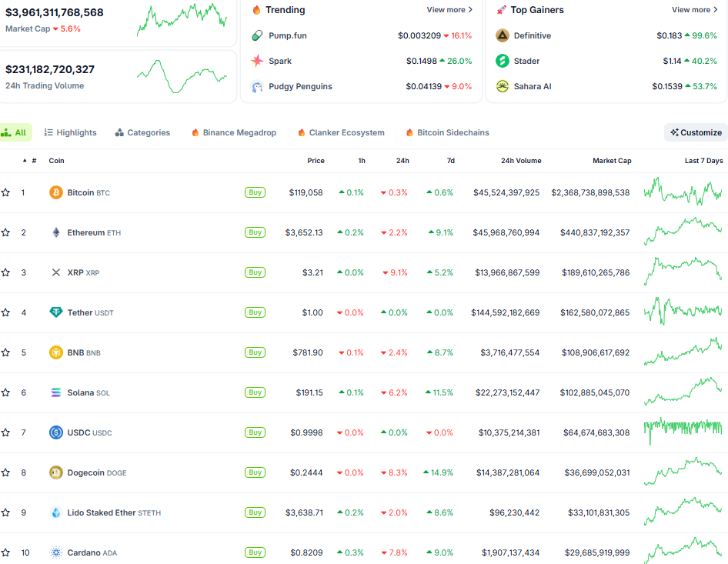The width and height of the screenshot is (728, 564).
Task: Toggle the Tether favorite star
Action: click(x=5, y=312)
